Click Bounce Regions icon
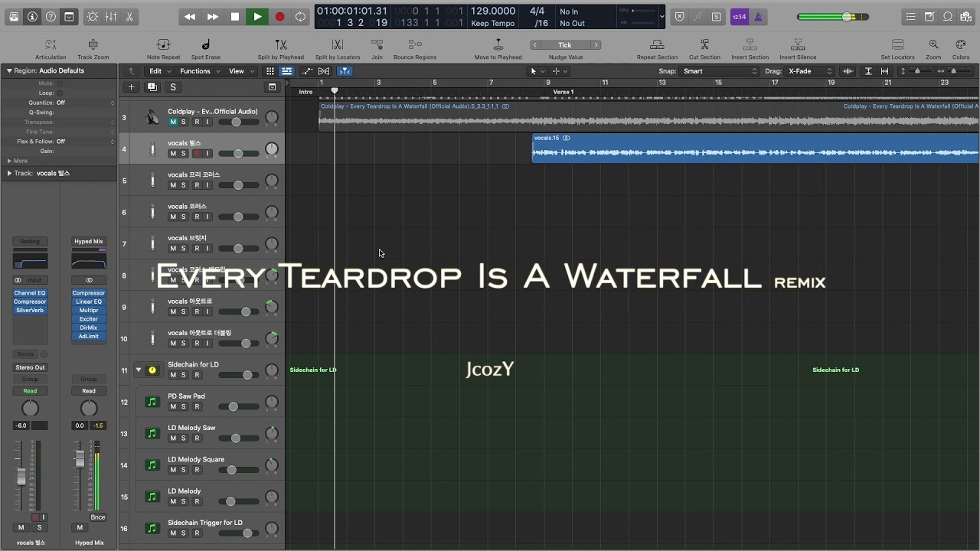980x551 pixels. (415, 45)
